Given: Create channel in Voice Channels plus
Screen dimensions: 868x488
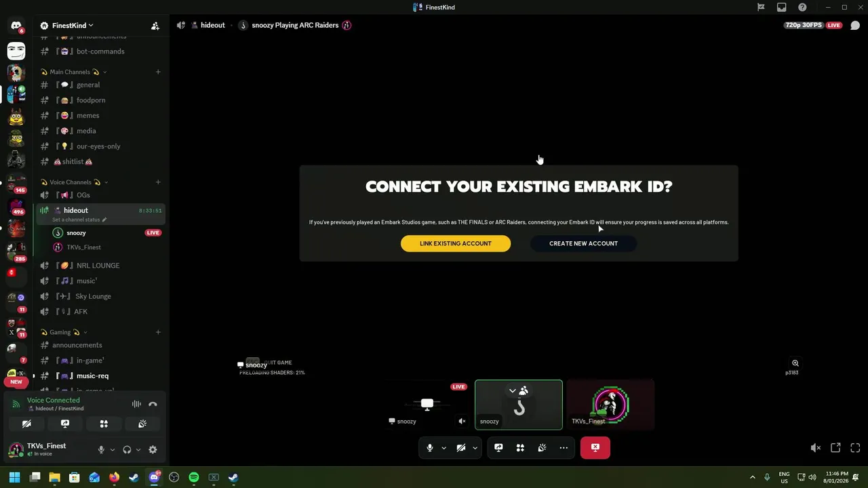Looking at the screenshot, I should tap(158, 182).
